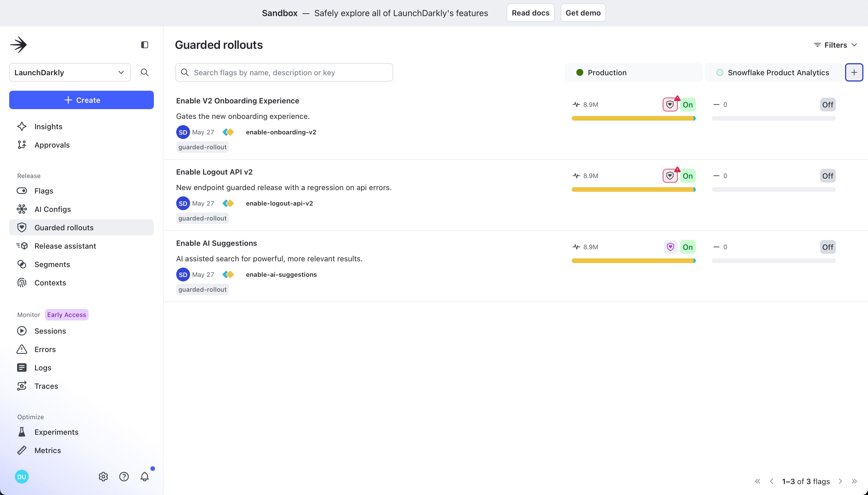Toggle Snowflake Off for AI Suggestions

pyautogui.click(x=828, y=247)
